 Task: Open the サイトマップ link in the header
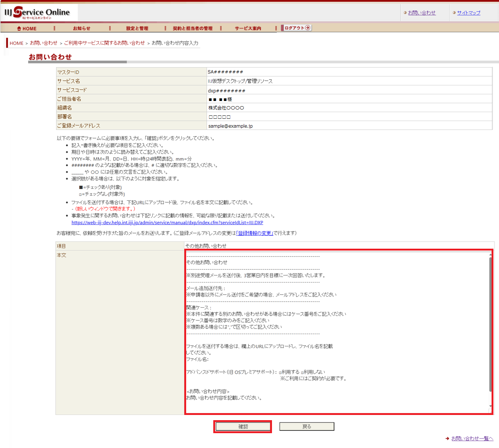pyautogui.click(x=469, y=13)
